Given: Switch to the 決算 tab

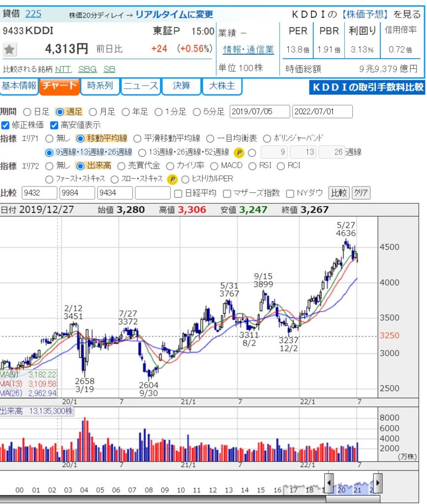Looking at the screenshot, I should pos(181,86).
